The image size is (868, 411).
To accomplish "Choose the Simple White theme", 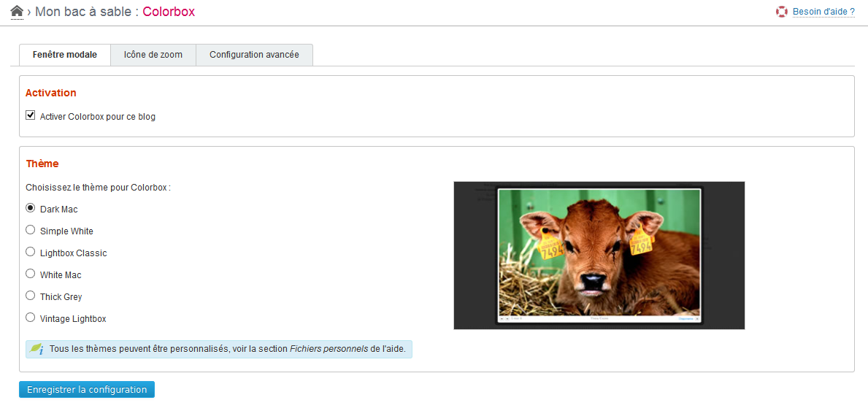I will [31, 230].
